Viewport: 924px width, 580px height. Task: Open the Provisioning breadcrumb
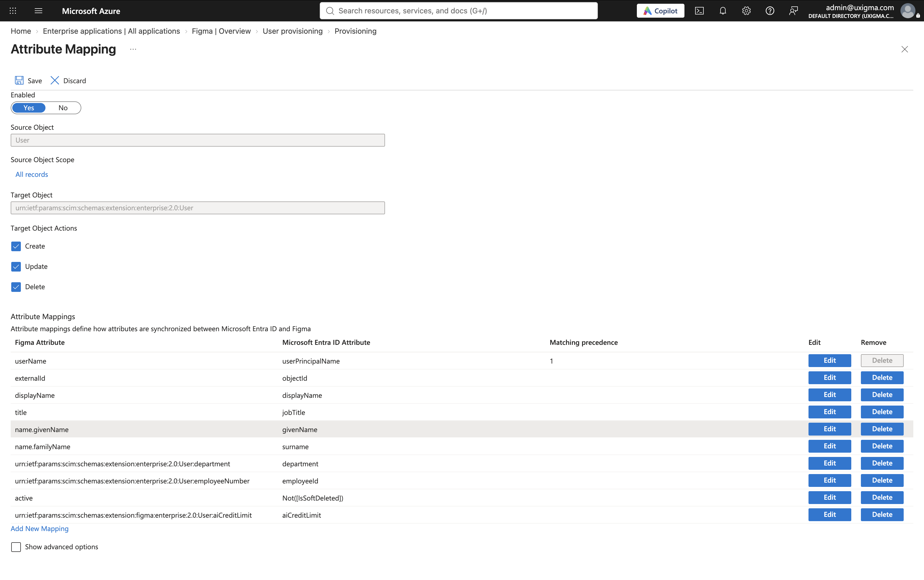[355, 31]
